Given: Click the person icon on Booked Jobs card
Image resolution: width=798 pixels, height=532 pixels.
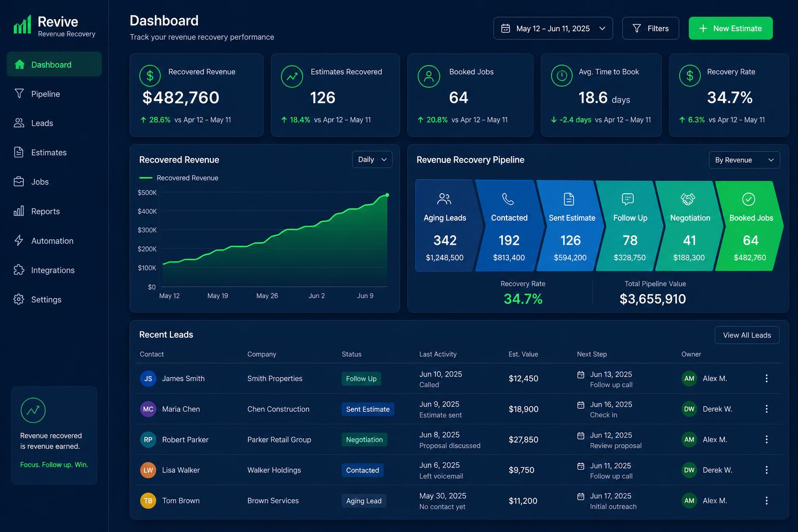Looking at the screenshot, I should (429, 76).
